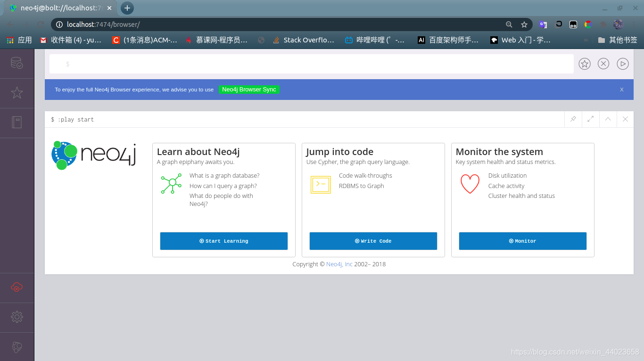Click the Tampermonkey extension icon
644x361 pixels.
tap(573, 25)
